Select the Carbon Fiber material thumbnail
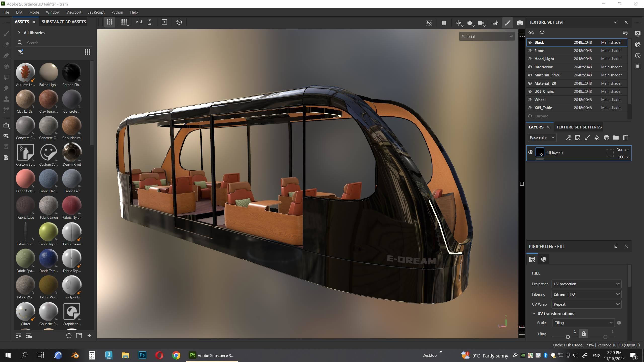The height and width of the screenshot is (362, 644). pyautogui.click(x=72, y=72)
